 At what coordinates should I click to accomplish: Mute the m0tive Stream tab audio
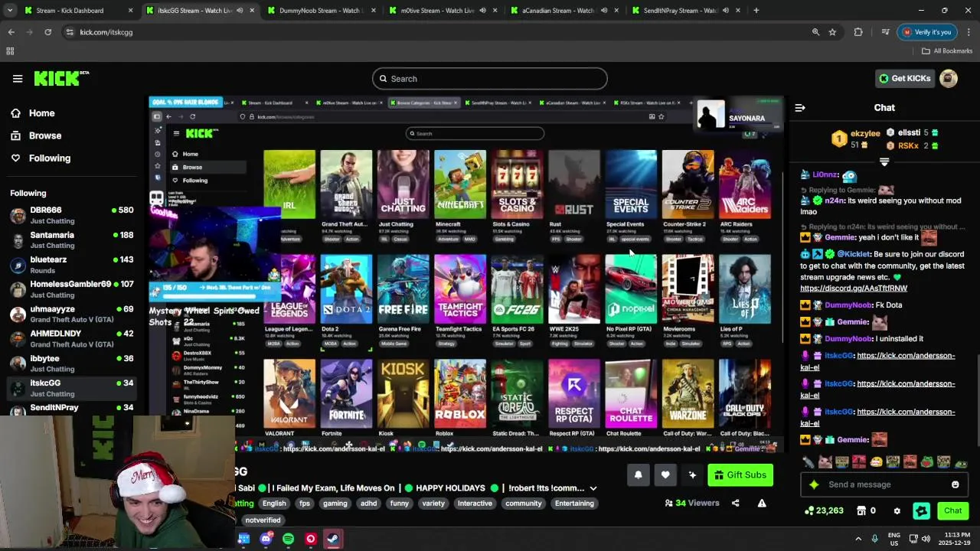(x=482, y=11)
